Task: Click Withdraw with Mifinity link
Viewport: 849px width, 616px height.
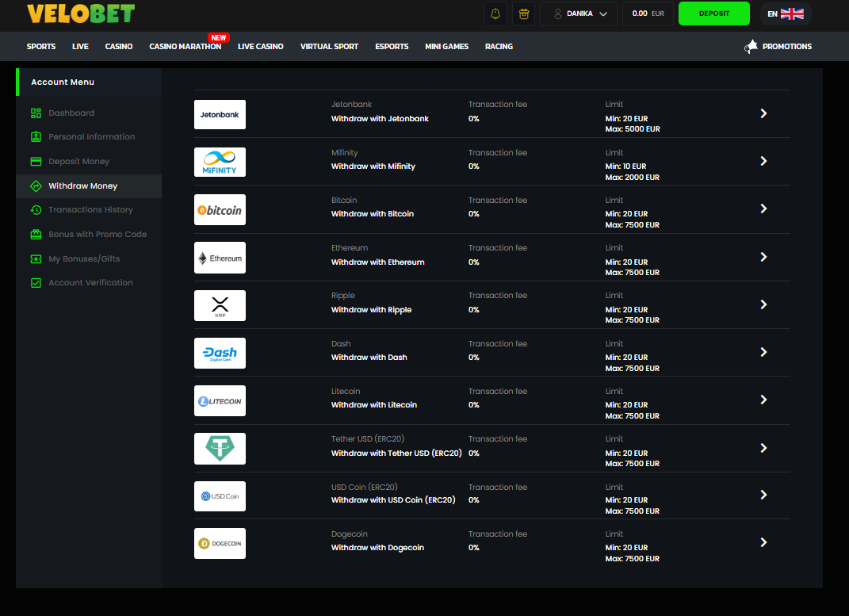Action: click(373, 166)
